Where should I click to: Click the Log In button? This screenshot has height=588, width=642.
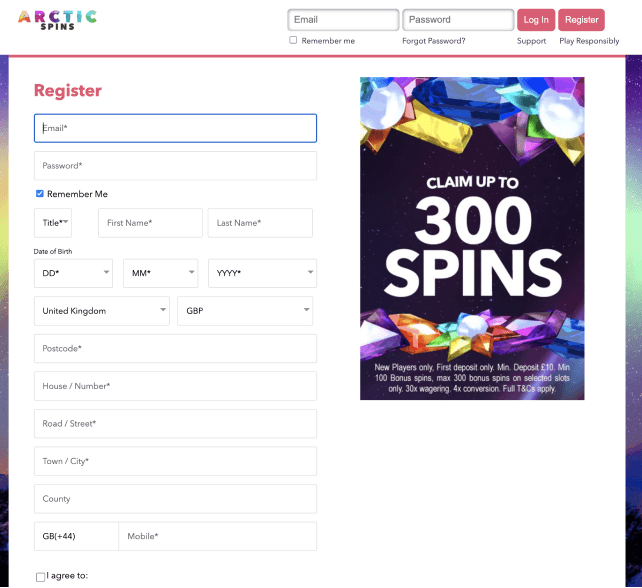(x=536, y=20)
